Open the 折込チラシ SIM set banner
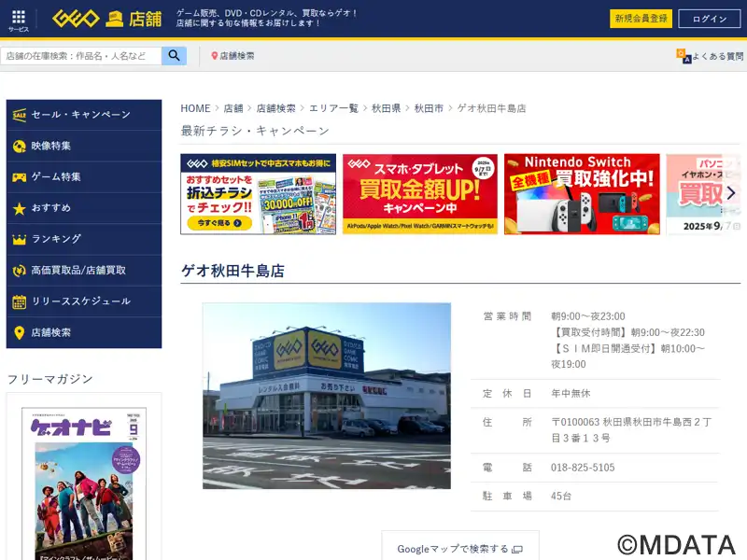Image resolution: width=747 pixels, height=560 pixels. (259, 194)
